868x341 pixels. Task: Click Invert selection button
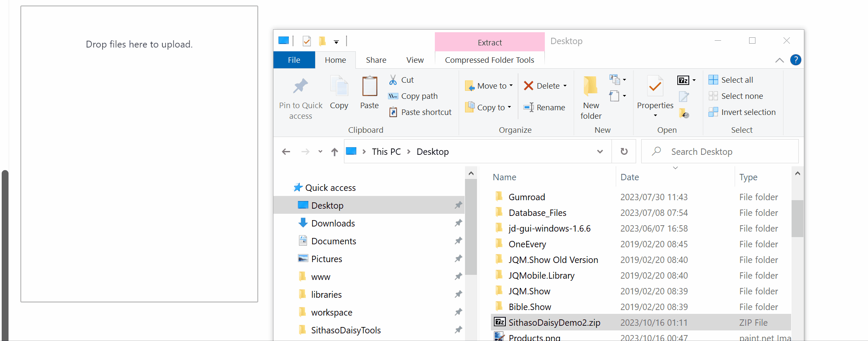[748, 112]
